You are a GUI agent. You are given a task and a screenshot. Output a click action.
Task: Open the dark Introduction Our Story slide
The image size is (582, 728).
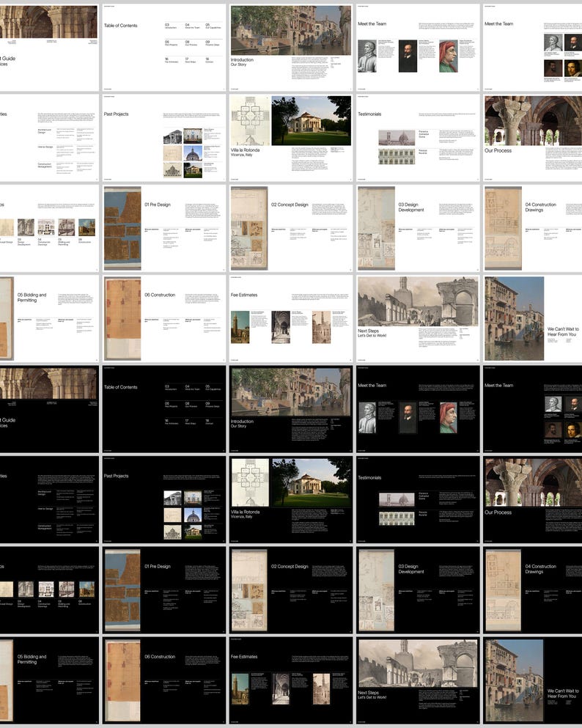click(x=291, y=409)
